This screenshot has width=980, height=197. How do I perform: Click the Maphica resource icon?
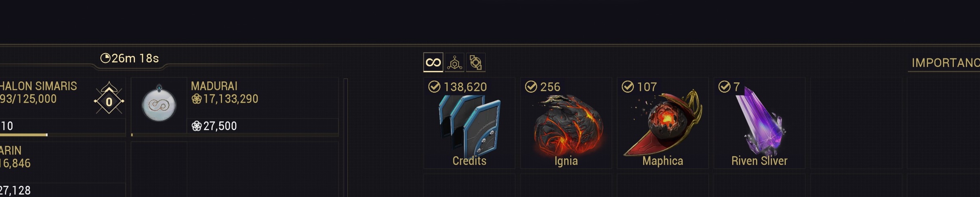(x=663, y=122)
